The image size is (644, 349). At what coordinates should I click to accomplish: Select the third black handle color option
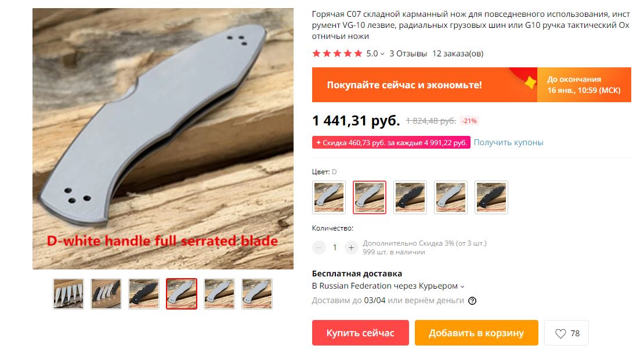coord(410,197)
